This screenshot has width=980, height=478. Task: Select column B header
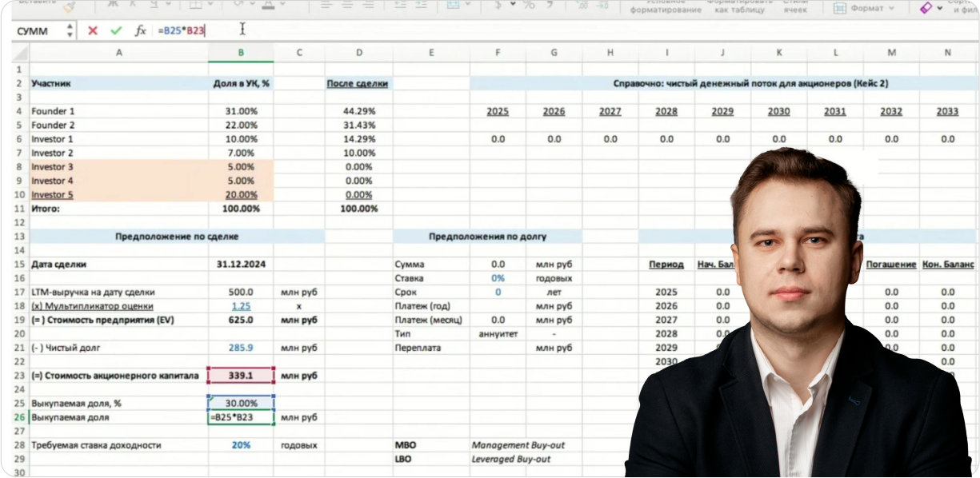(241, 53)
